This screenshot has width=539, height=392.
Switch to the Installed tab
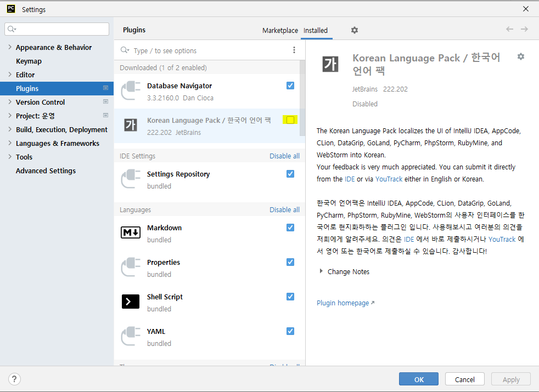pyautogui.click(x=316, y=30)
